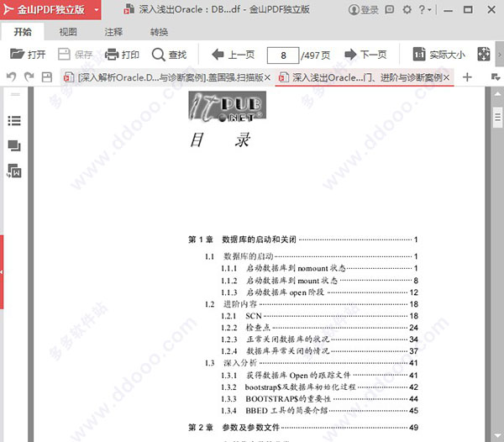Click the /497页 total pages label

pos(315,55)
